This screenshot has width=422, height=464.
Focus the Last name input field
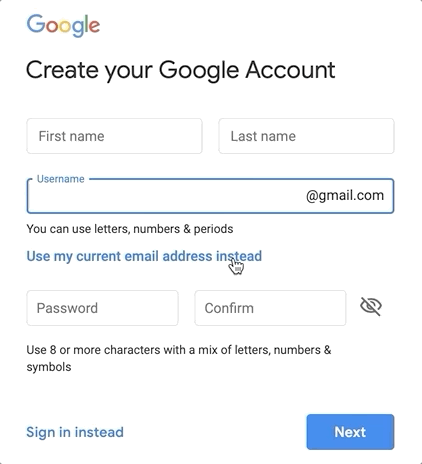click(306, 136)
